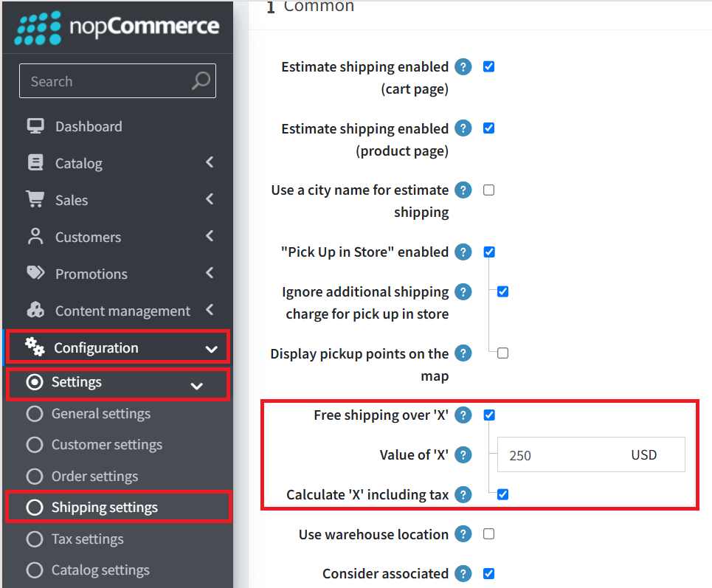Screen dimensions: 712x588
Task: Click help icon for Free shipping over 'X'
Action: click(x=463, y=415)
